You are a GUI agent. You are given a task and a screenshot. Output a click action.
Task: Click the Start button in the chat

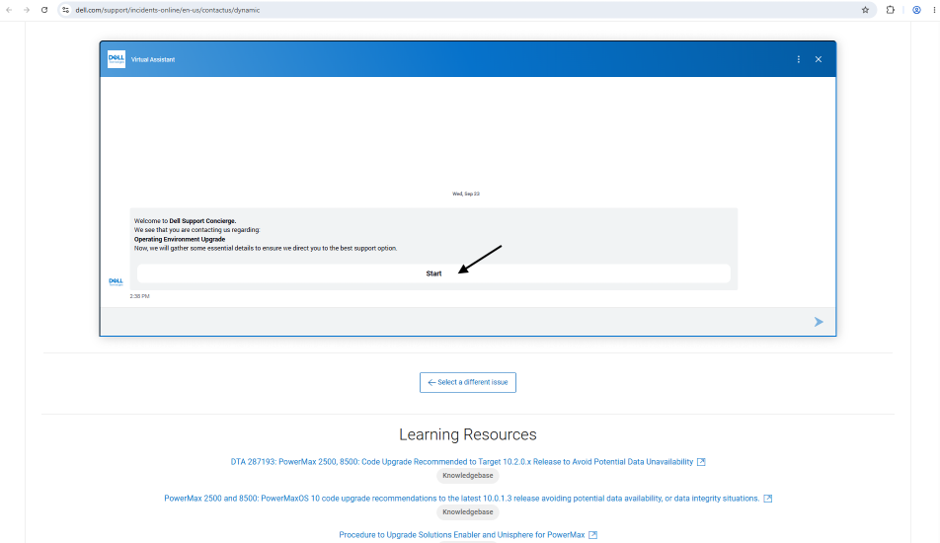433,273
